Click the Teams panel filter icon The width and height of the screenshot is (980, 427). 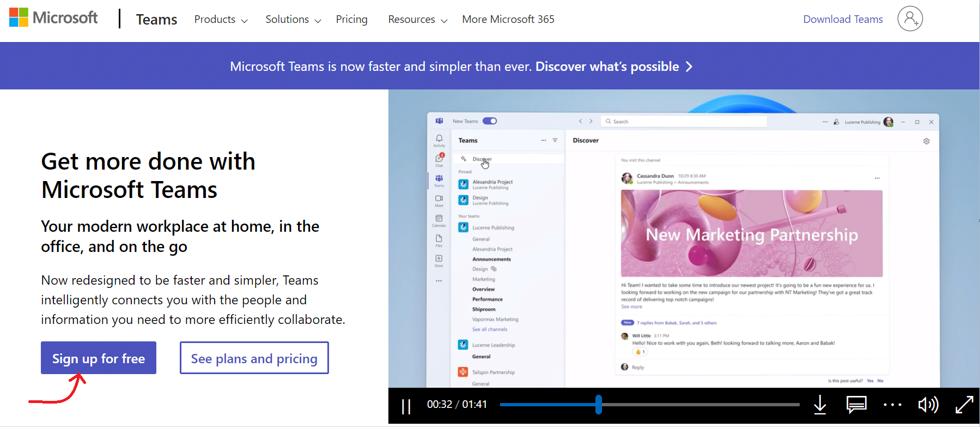555,140
